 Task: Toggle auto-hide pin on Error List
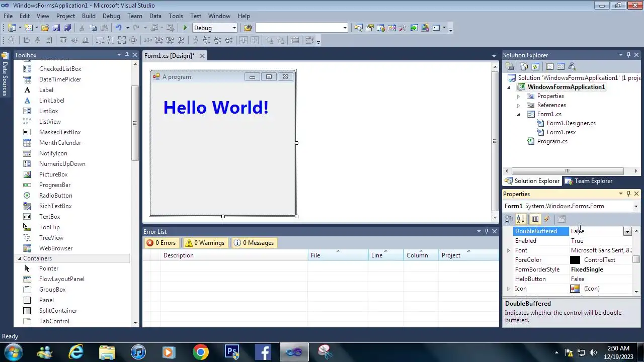pyautogui.click(x=487, y=231)
